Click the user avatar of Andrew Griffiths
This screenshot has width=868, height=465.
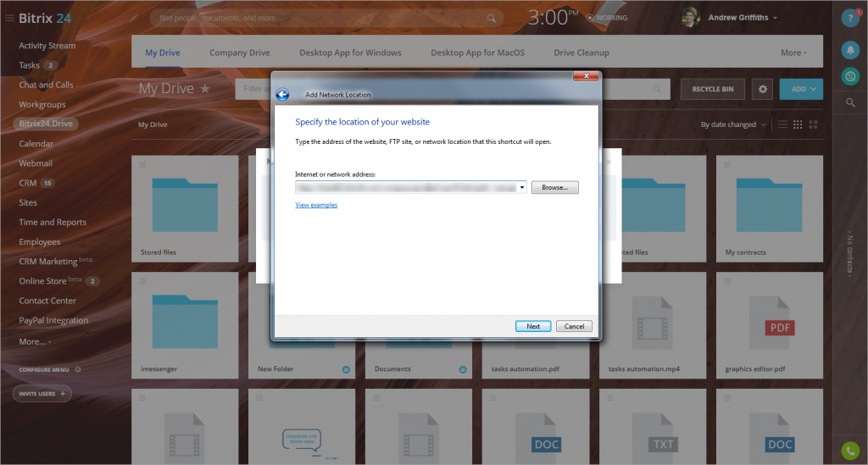tap(690, 18)
